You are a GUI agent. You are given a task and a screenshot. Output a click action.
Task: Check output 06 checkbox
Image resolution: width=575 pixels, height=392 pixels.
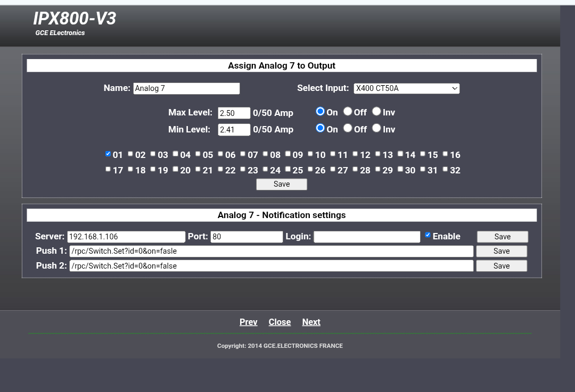pyautogui.click(x=220, y=154)
